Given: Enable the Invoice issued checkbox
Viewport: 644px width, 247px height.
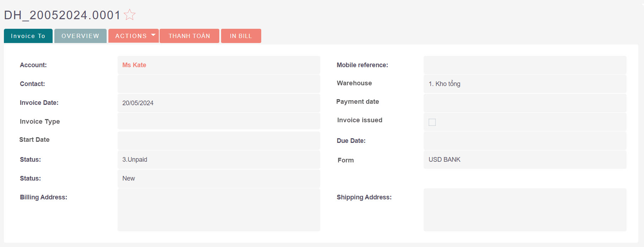Looking at the screenshot, I should click(x=432, y=122).
